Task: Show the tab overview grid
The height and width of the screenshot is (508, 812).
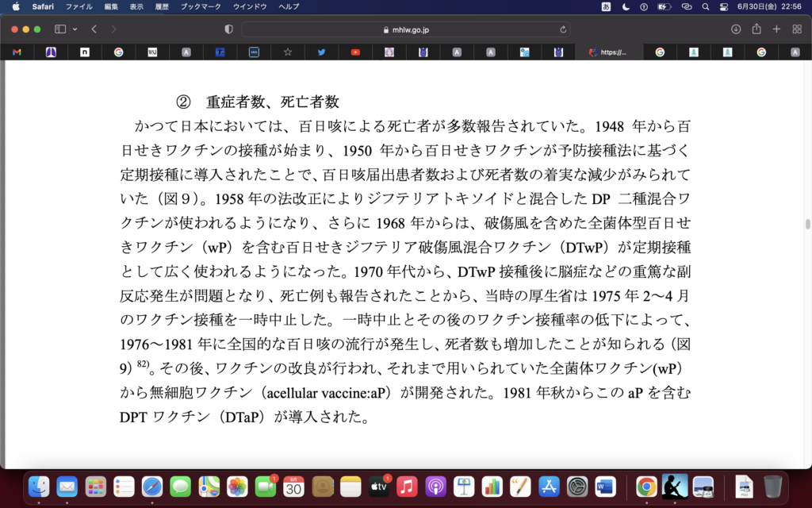Action: pyautogui.click(x=797, y=29)
